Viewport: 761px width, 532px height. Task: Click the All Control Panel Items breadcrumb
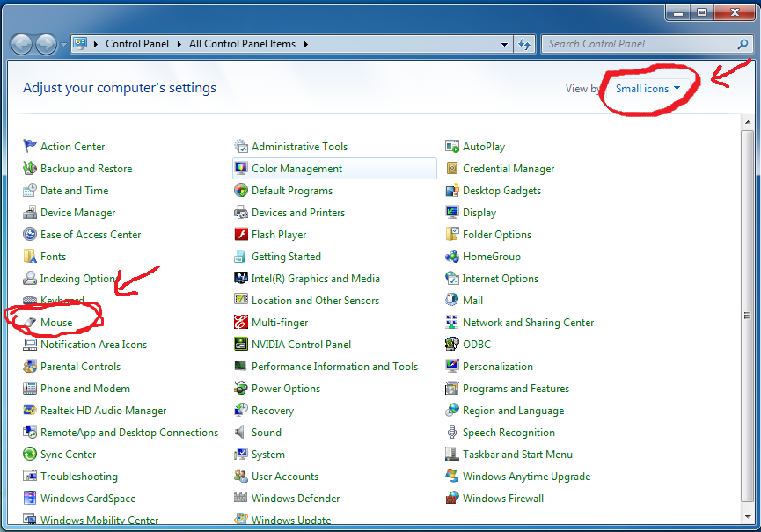pyautogui.click(x=242, y=44)
